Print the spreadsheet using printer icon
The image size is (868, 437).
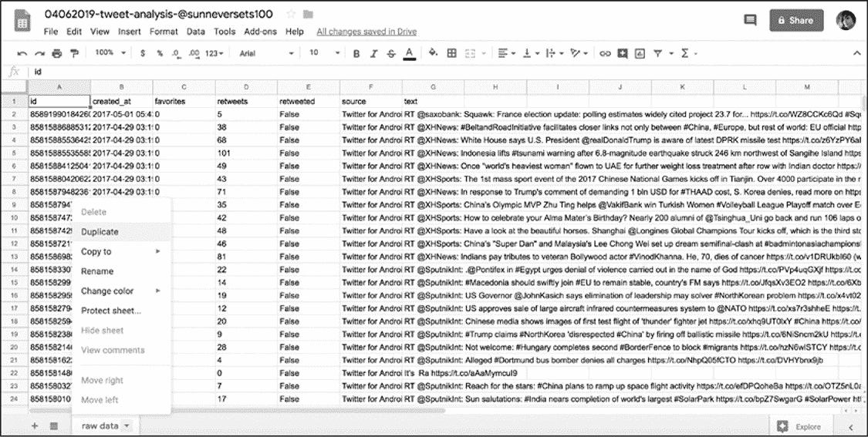point(57,53)
